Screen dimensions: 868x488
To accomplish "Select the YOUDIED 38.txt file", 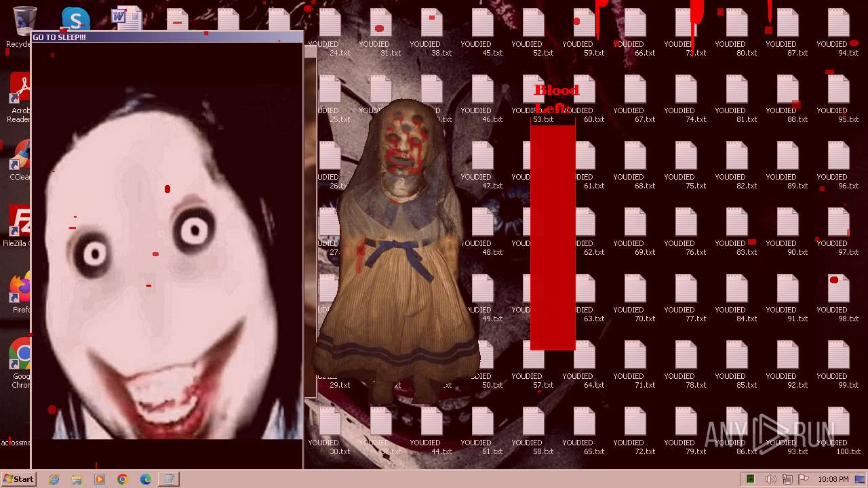I will click(431, 33).
